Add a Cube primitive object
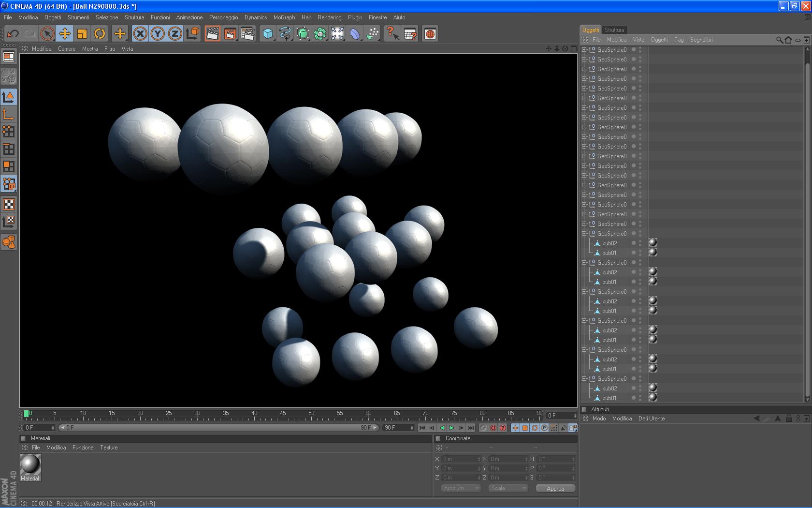 pos(268,34)
